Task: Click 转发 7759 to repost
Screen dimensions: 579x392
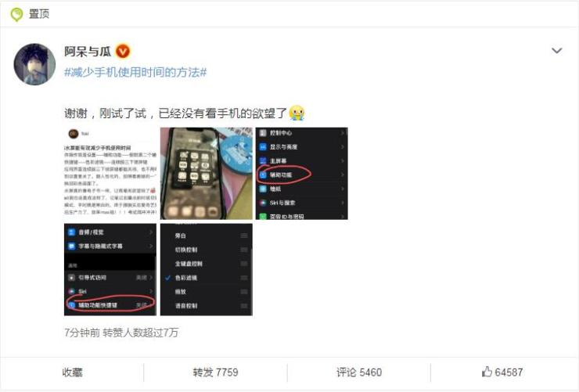Action: click(215, 372)
